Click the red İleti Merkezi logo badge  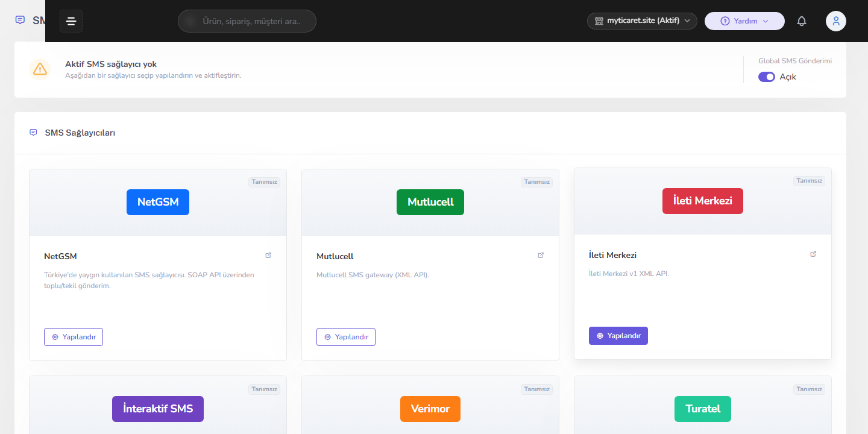coord(703,201)
